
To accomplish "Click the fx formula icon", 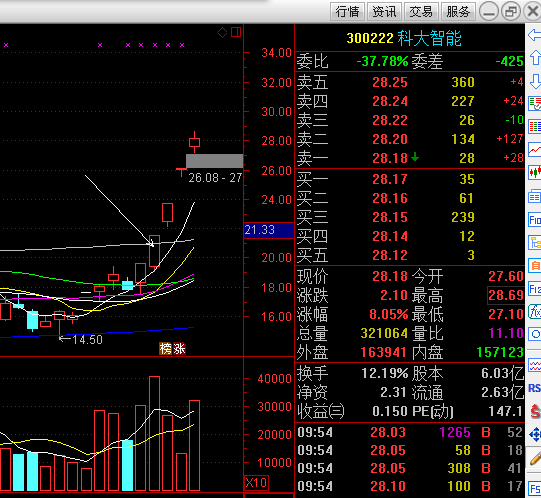I will point(534,312).
